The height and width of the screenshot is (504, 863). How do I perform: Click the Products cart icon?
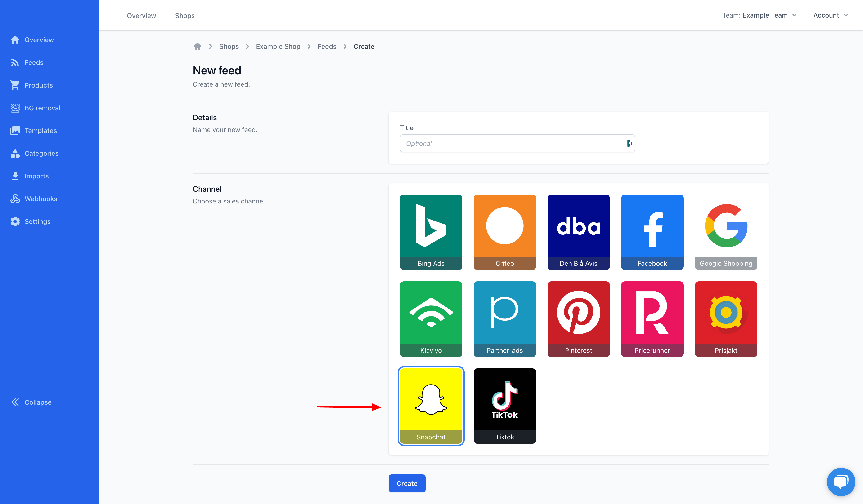[x=15, y=85]
